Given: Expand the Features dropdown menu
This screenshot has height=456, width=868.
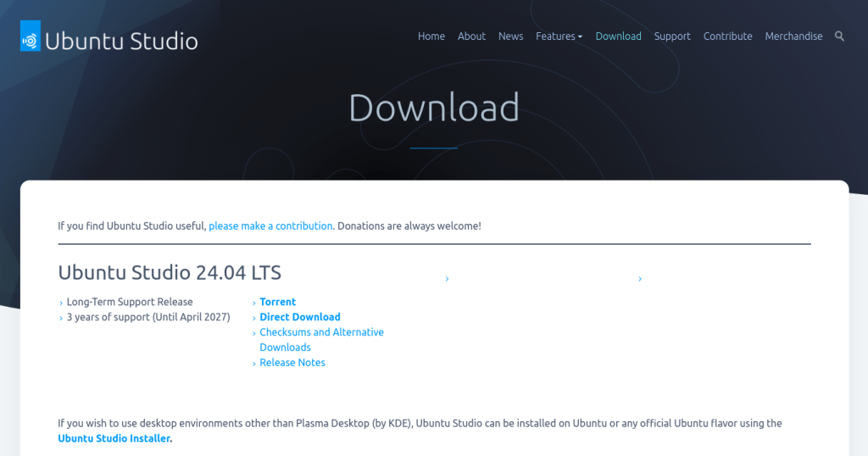Looking at the screenshot, I should pyautogui.click(x=559, y=36).
